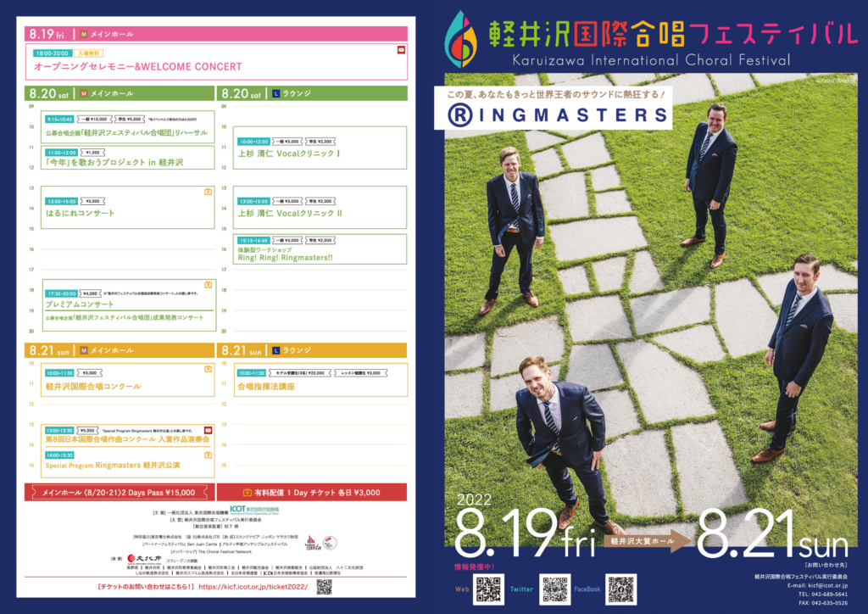Click 「今年」を歌おうプロジェクト in 軽井沢
This screenshot has height=614, width=868.
114,163
